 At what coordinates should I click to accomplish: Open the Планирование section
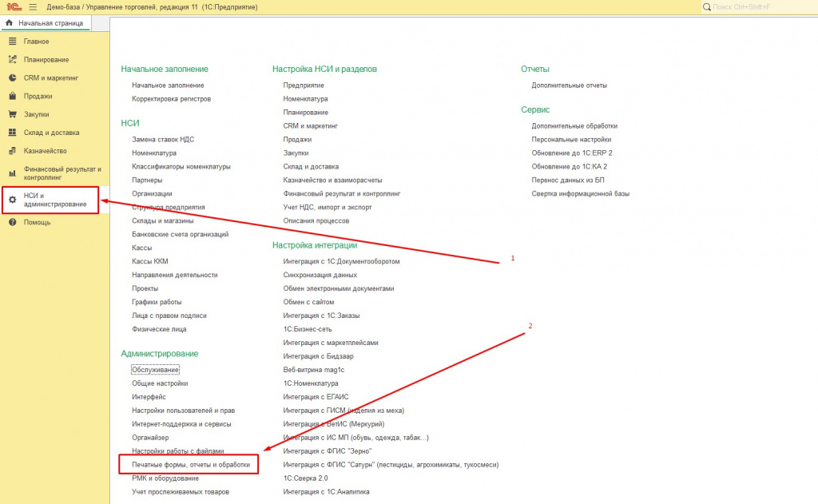[46, 59]
